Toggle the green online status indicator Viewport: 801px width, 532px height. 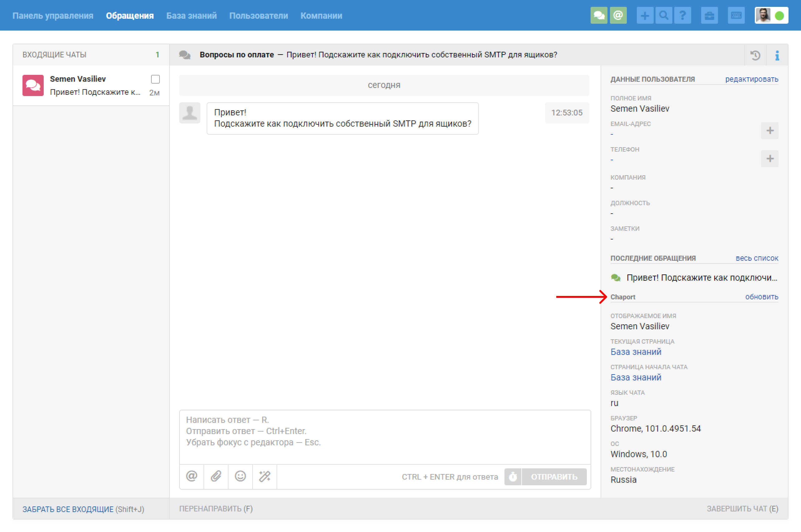coord(779,16)
